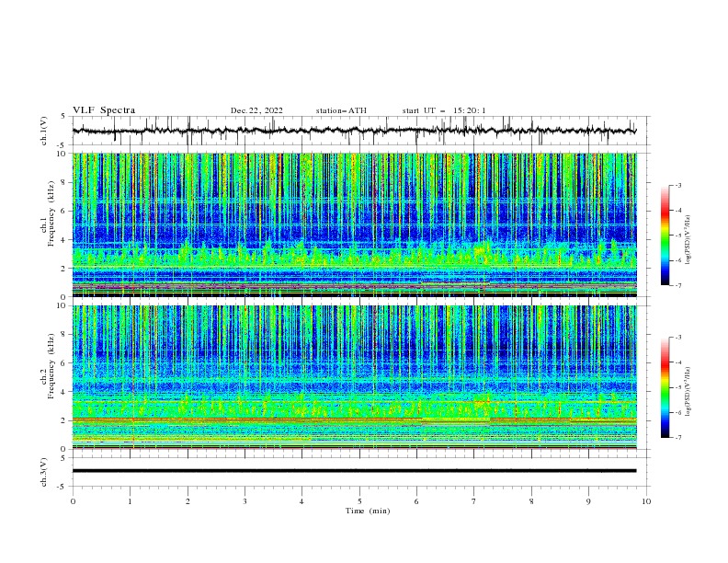Click the -5 V tick on ch.3(V) axis
728x563 pixels.
tap(63, 487)
